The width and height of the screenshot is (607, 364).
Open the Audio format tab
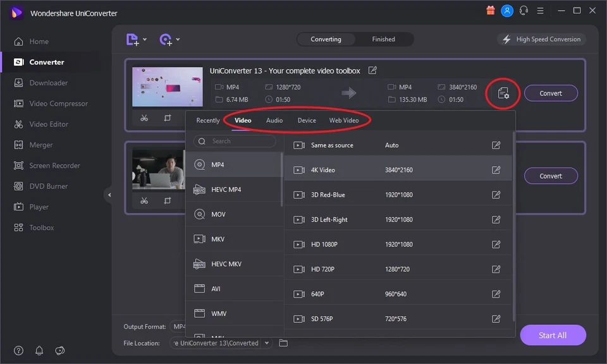274,120
